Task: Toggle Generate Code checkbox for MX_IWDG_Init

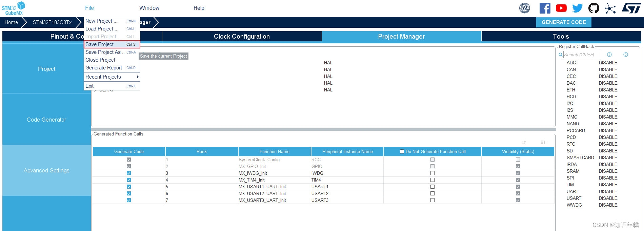Action: click(129, 173)
